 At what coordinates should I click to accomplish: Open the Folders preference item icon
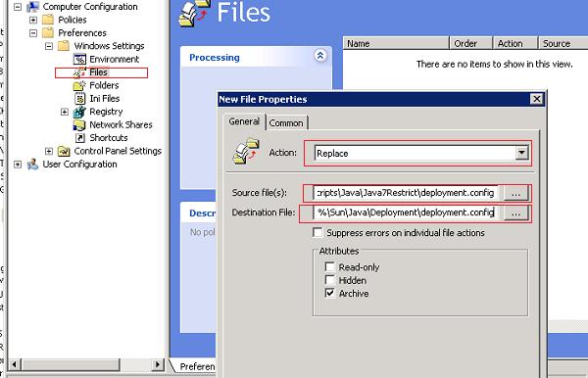pos(79,85)
